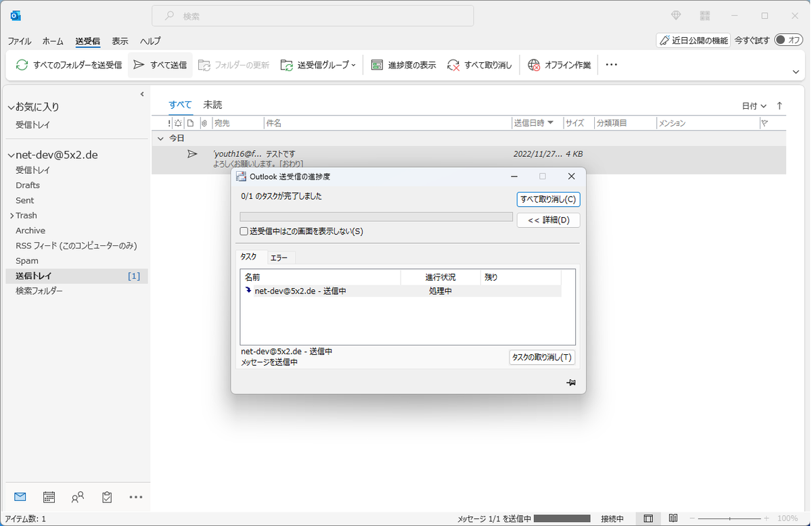The height and width of the screenshot is (526, 812).
Task: Open the ファイル menu
Action: (20, 41)
